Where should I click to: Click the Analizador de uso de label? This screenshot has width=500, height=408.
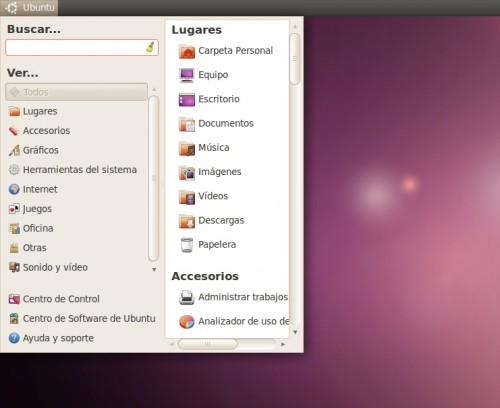(243, 321)
